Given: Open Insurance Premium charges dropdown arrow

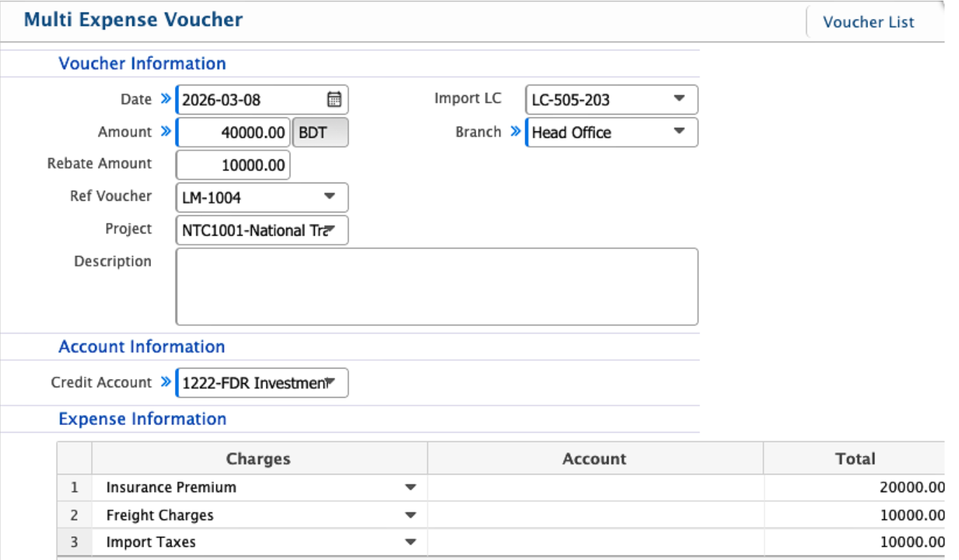Looking at the screenshot, I should (x=411, y=487).
